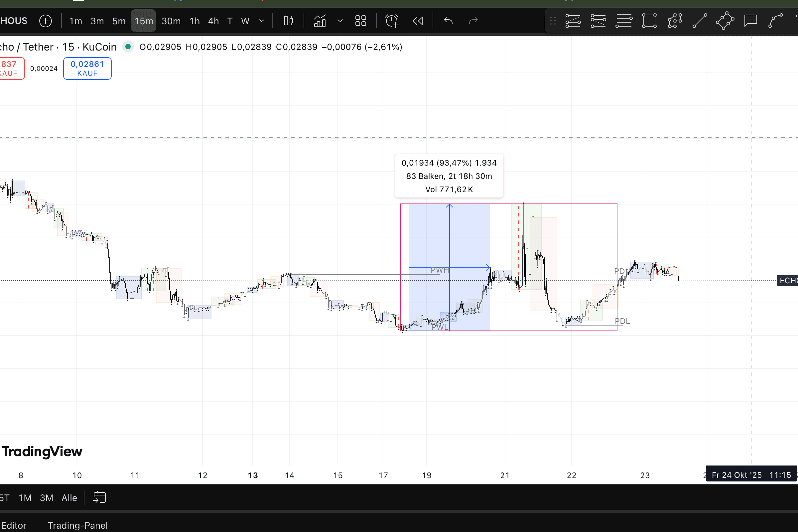Open the layout grid selector
Image resolution: width=798 pixels, height=532 pixels.
360,21
